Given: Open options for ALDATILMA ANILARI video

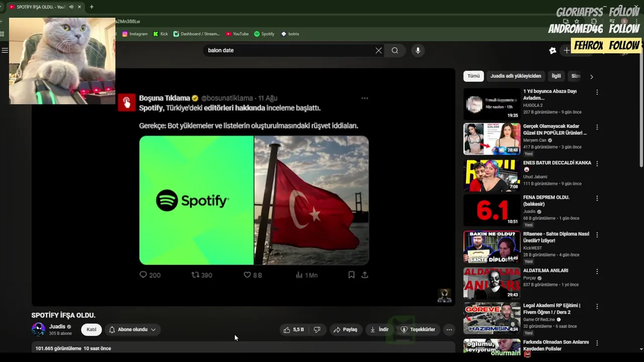Looking at the screenshot, I should (x=597, y=271).
